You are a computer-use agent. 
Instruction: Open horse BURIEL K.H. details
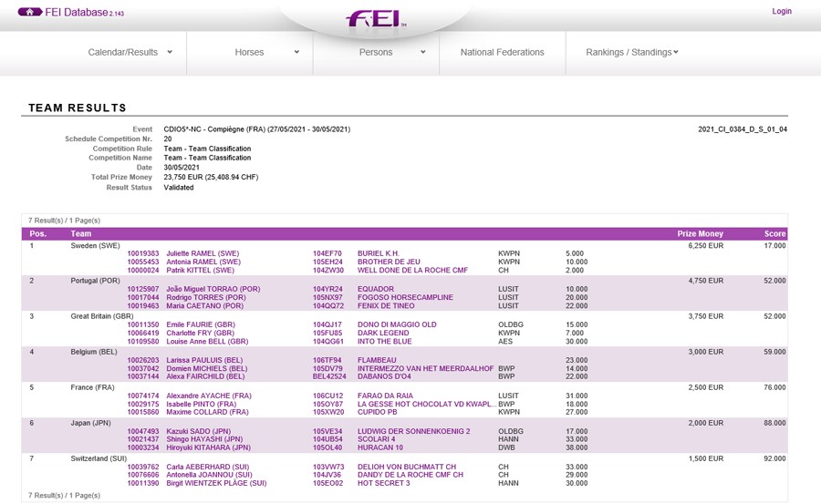[379, 253]
